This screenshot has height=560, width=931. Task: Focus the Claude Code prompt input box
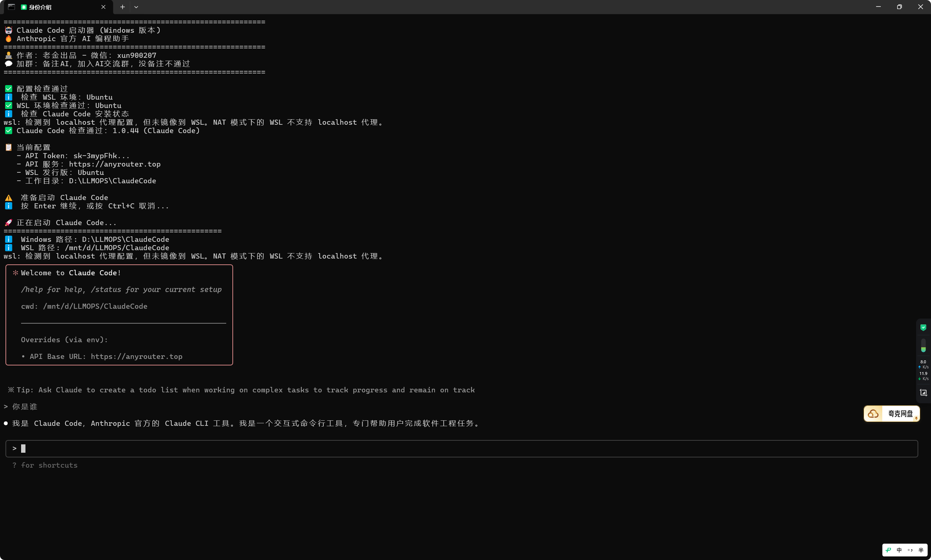[x=461, y=448]
